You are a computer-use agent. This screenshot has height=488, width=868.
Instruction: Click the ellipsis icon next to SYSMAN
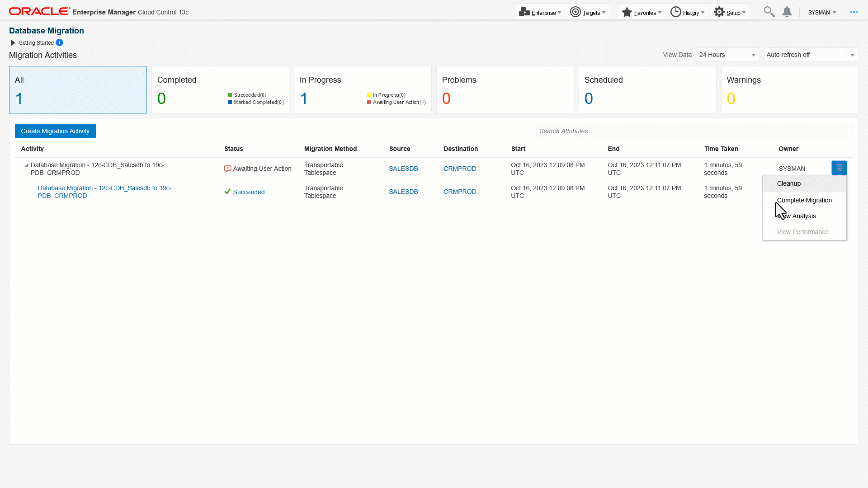pyautogui.click(x=854, y=12)
